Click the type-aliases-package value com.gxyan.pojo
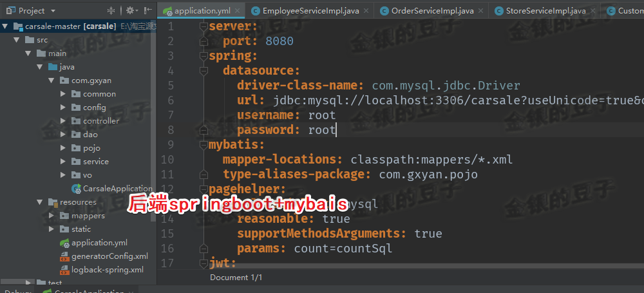Image resolution: width=644 pixels, height=293 pixels. 428,175
